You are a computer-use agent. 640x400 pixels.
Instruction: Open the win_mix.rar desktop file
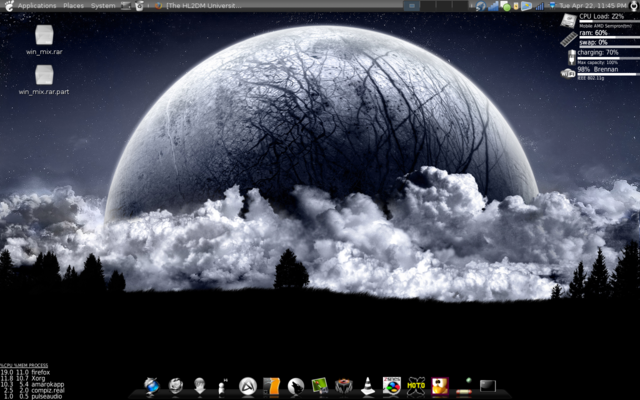[x=44, y=38]
